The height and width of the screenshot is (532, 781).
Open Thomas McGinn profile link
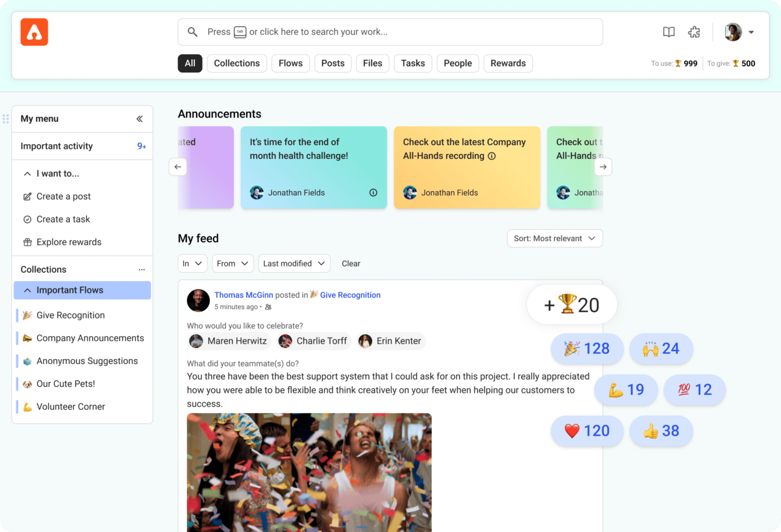pos(244,295)
